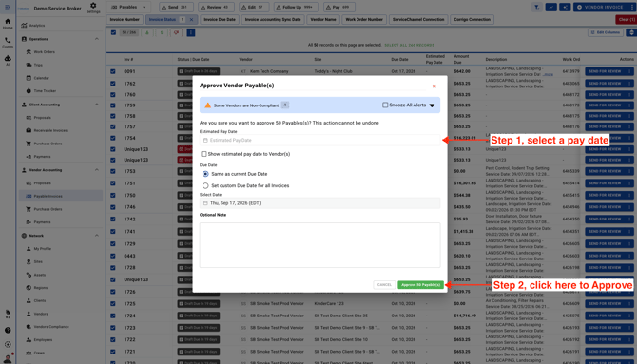Image resolution: width=637 pixels, height=364 pixels.
Task: Click the dollar sign bulk action icon
Action: pyautogui.click(x=162, y=32)
